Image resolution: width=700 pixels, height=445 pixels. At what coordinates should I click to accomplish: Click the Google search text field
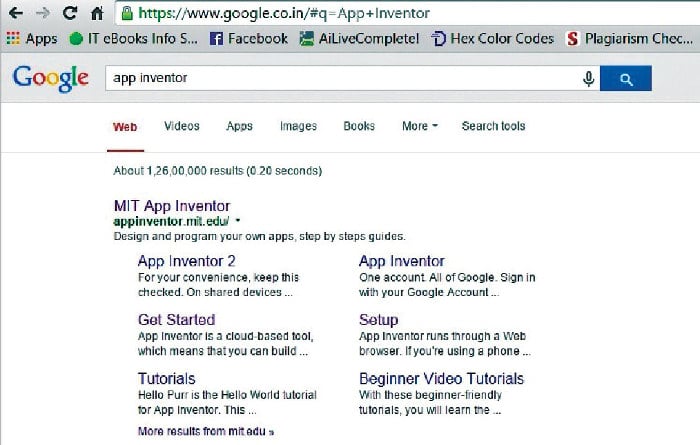(340, 78)
